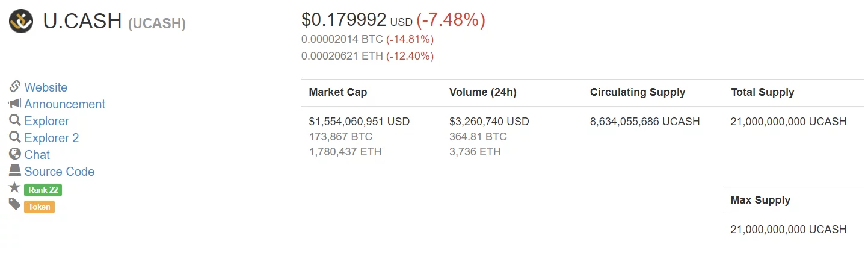The image size is (868, 253).
Task: Click the magnifier icon beside Explorer 2
Action: pyautogui.click(x=15, y=137)
